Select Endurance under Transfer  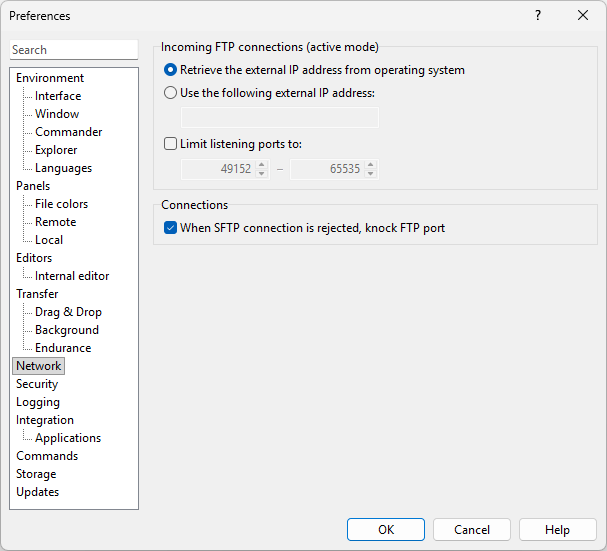63,348
